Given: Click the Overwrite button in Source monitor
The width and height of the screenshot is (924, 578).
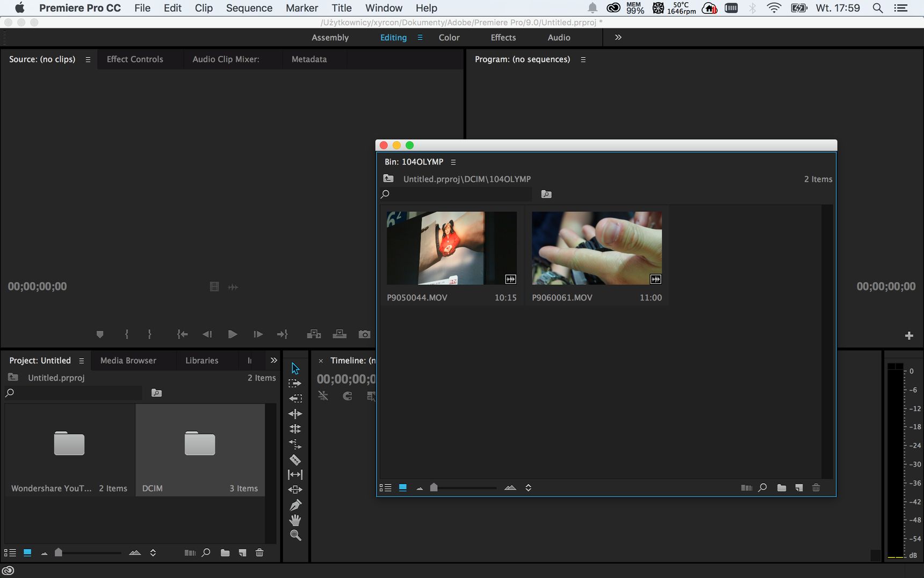Looking at the screenshot, I should (x=340, y=334).
